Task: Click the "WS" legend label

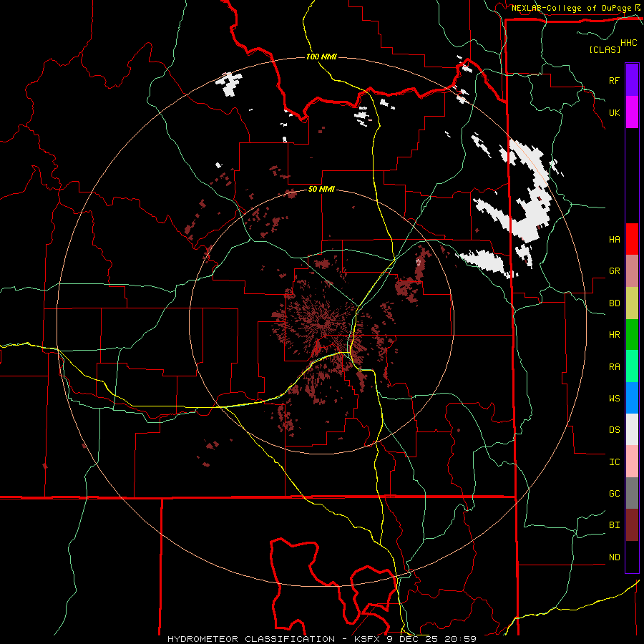Action: coord(614,399)
